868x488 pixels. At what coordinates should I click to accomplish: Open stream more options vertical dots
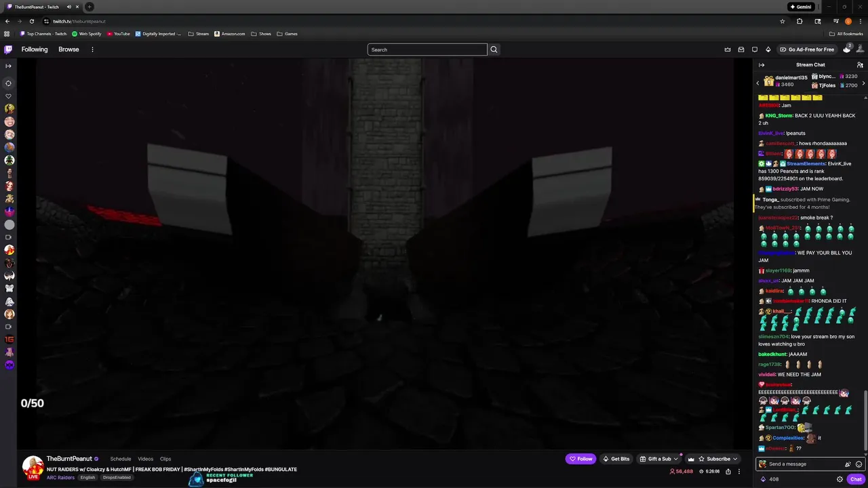pos(739,472)
